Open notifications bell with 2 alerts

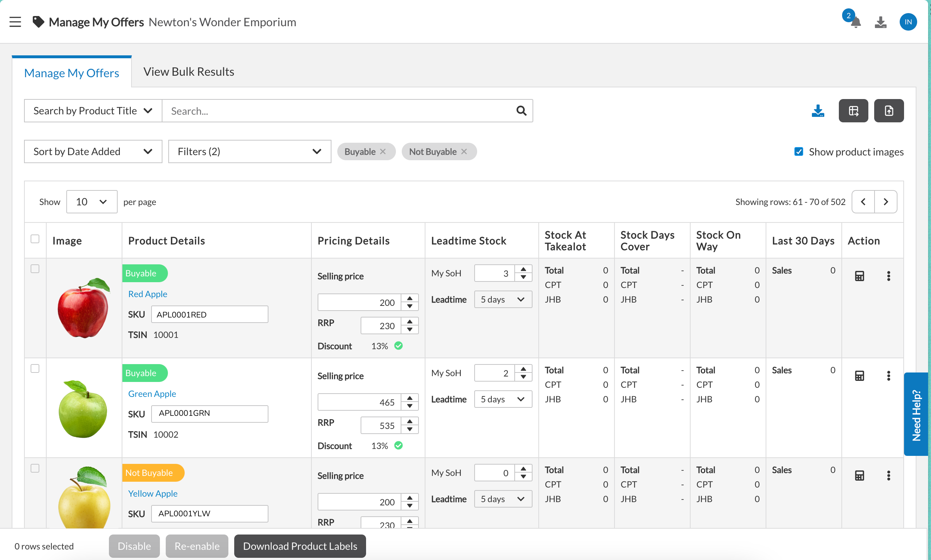click(855, 22)
